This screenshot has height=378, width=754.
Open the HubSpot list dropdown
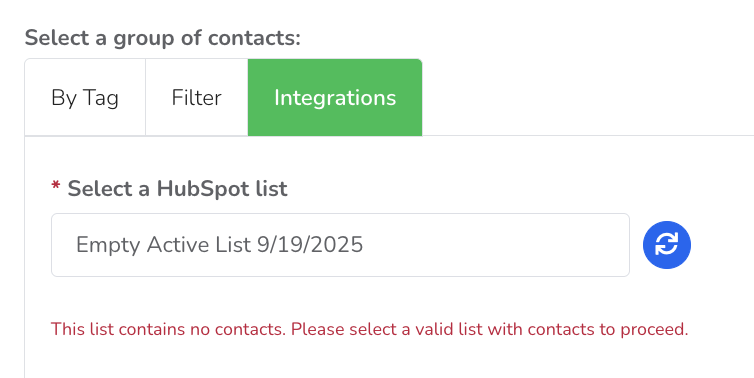[340, 245]
